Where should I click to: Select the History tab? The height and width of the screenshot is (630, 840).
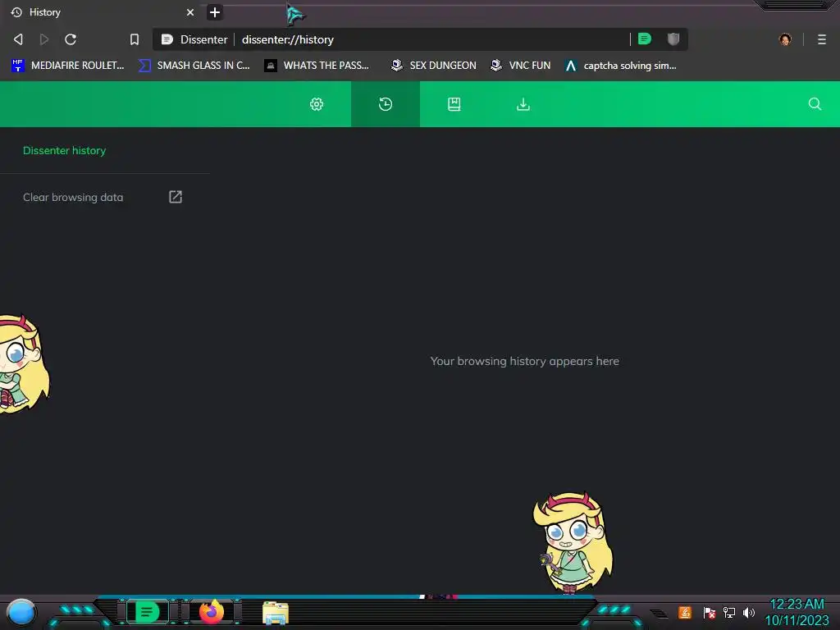[102, 12]
